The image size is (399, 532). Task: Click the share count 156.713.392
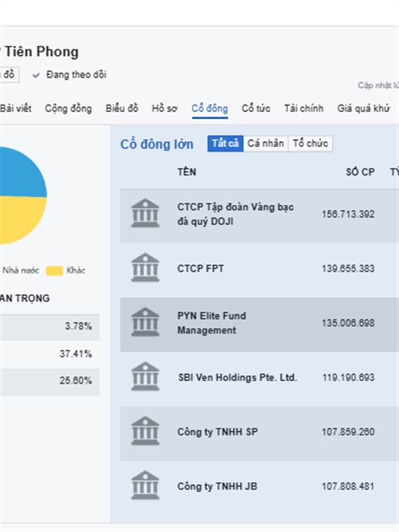(348, 214)
